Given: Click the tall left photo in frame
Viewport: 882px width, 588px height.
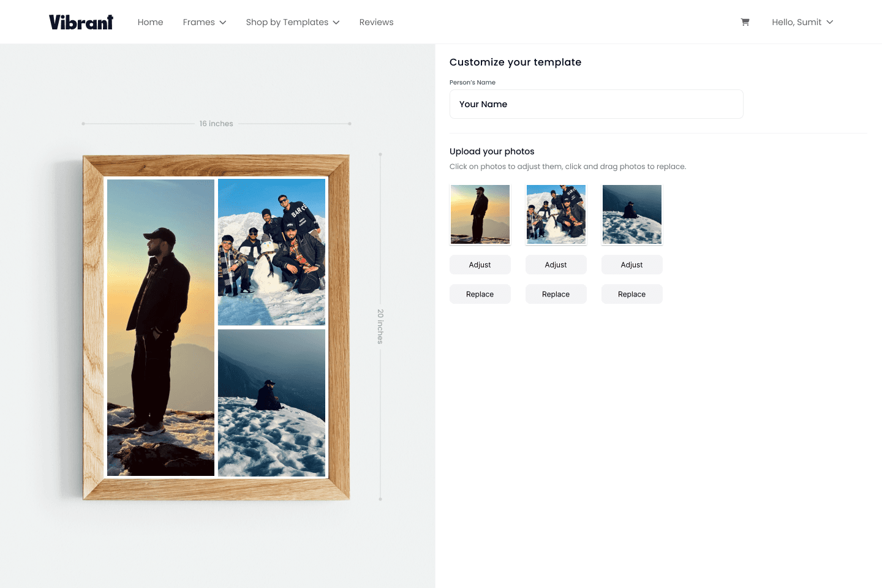Looking at the screenshot, I should click(x=160, y=327).
